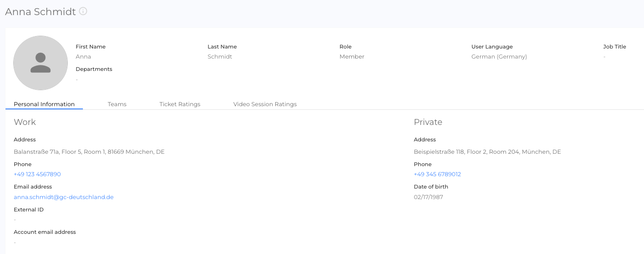Click the Private section heading
644x254 pixels.
tap(428, 122)
